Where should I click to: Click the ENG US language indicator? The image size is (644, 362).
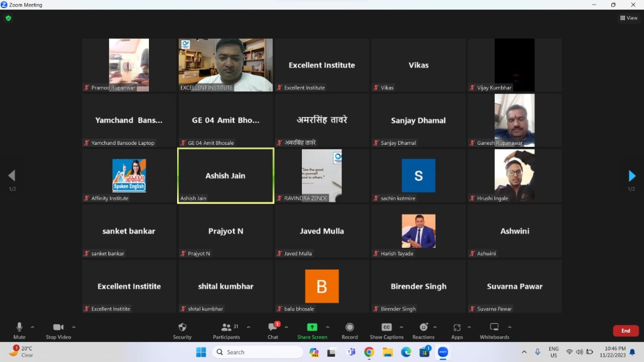[553, 352]
